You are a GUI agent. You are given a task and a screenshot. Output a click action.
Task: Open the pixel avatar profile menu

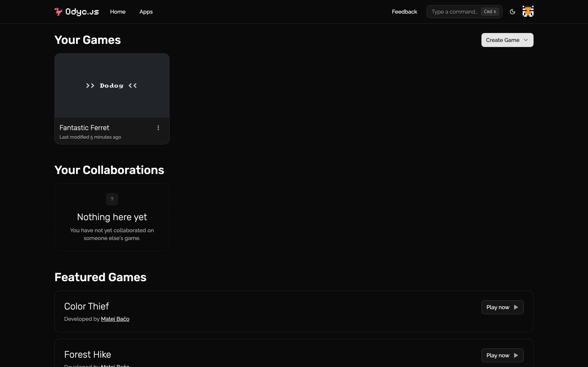[528, 11]
